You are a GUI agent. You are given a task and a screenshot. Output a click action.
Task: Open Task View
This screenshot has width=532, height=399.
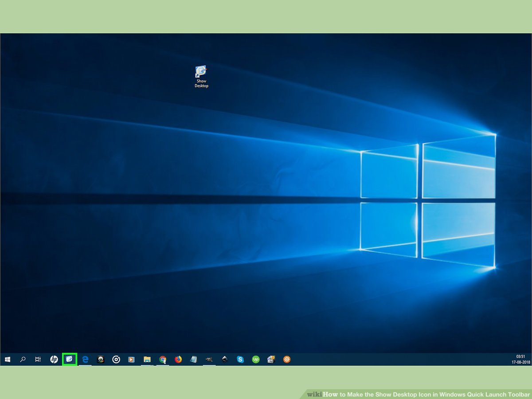pos(38,359)
